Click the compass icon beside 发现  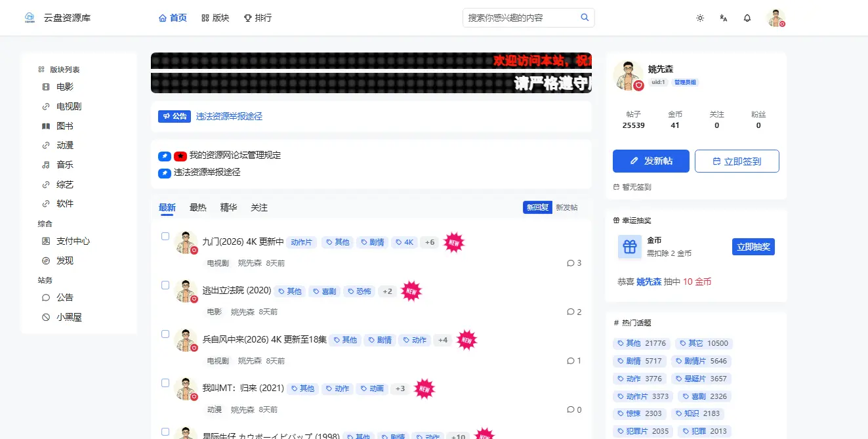pyautogui.click(x=46, y=261)
